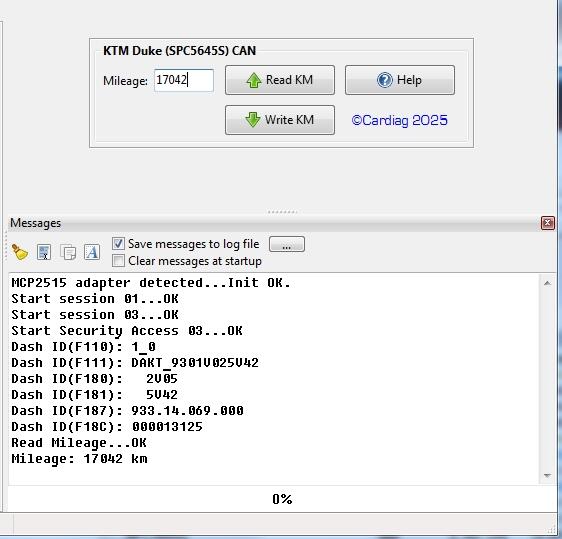Click into the Mileage input field

(x=184, y=80)
